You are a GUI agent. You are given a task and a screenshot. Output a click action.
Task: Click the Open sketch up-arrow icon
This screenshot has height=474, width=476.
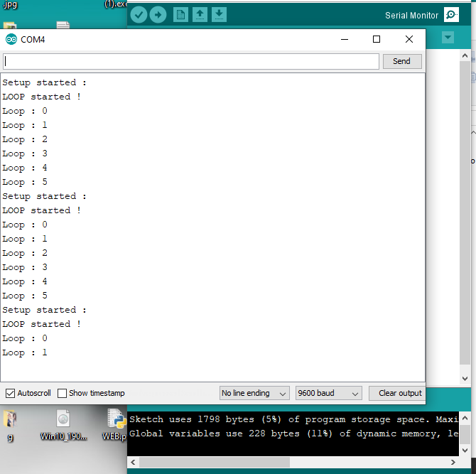tap(200, 14)
